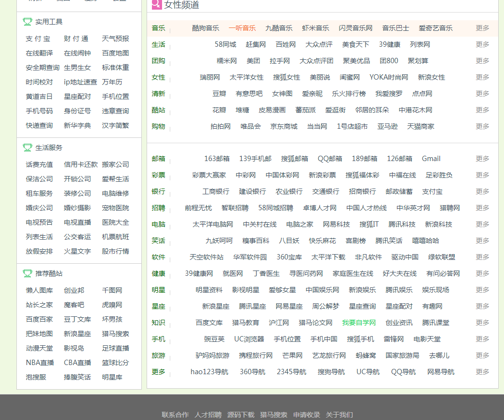504x420 pixels.
Task: Click 汉字简繁 link
Action: point(115,125)
